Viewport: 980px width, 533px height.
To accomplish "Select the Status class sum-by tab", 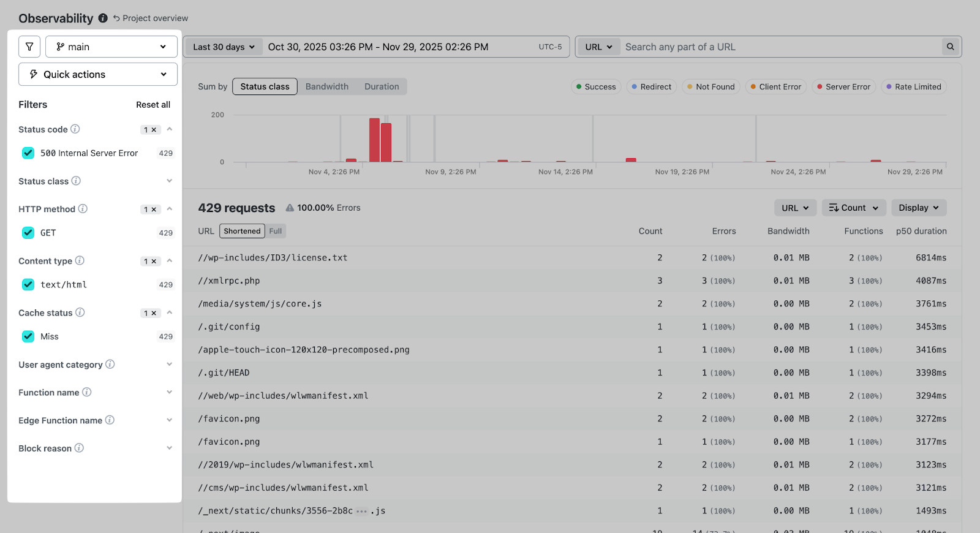I will (265, 86).
